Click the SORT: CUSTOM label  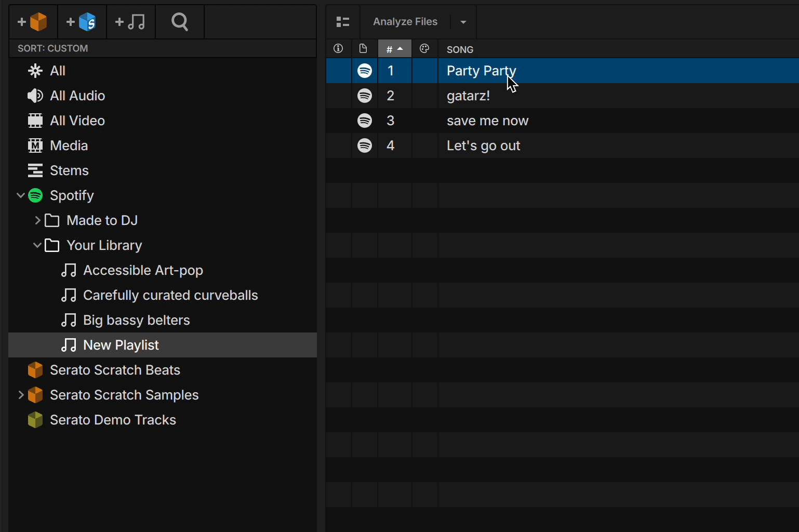pos(53,48)
